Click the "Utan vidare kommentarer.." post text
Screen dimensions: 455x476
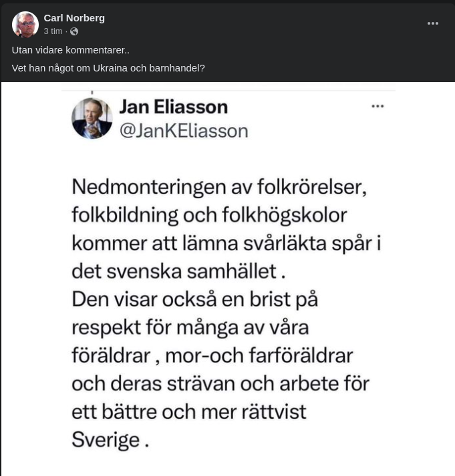tap(71, 50)
